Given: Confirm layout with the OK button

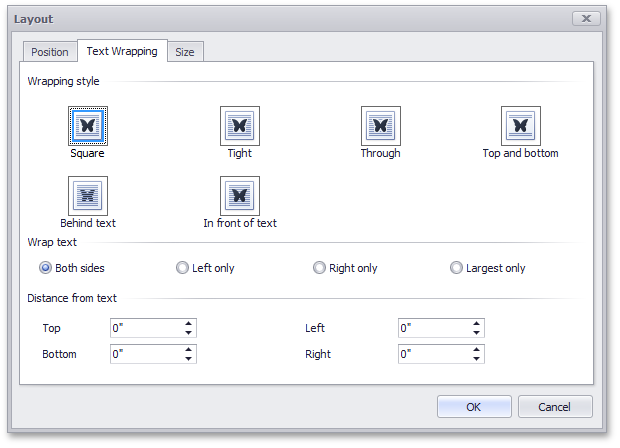Looking at the screenshot, I should 474,406.
